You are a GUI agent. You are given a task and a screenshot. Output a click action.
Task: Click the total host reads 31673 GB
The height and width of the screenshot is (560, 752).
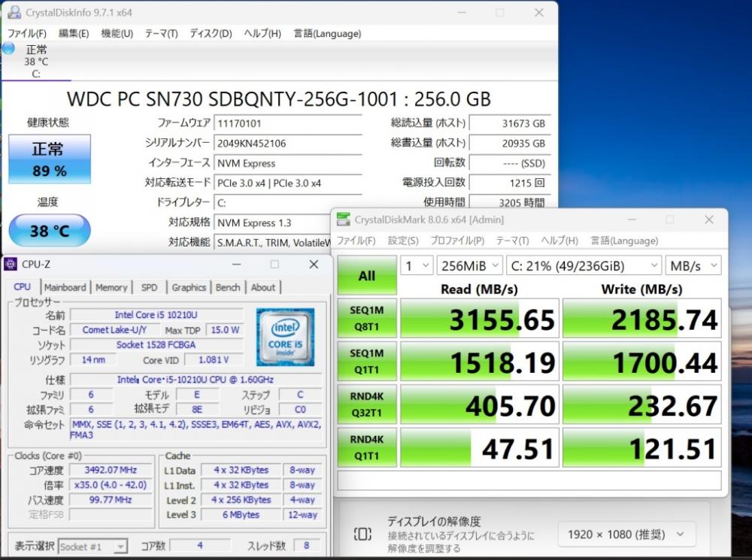[x=510, y=123]
